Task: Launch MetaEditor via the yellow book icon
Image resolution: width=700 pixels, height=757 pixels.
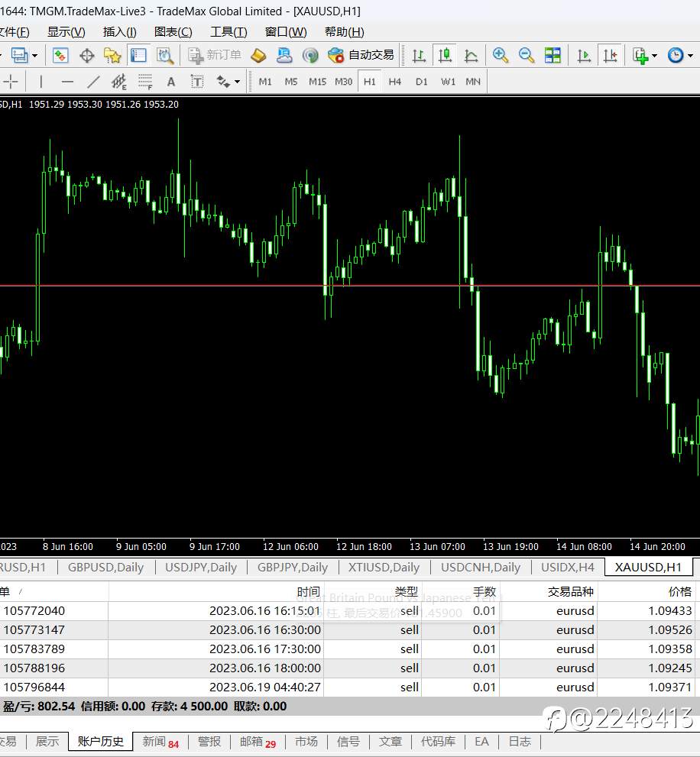Action: click(x=258, y=56)
